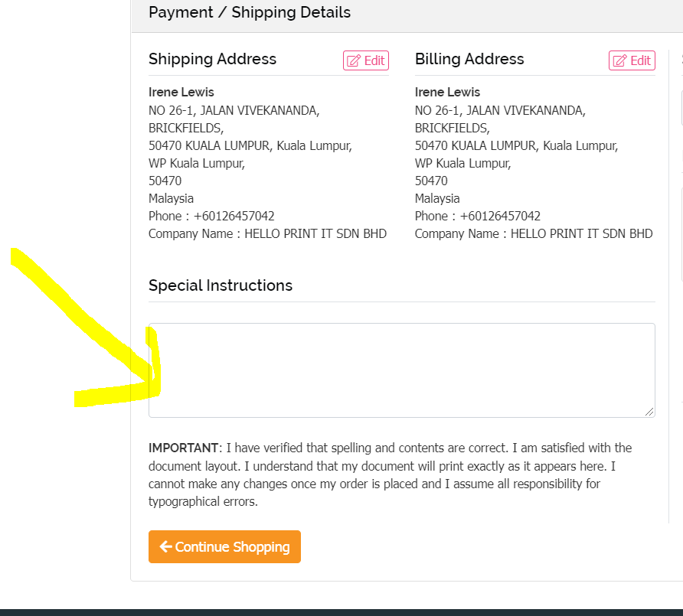
Task: Click inside the Special Instructions text box
Action: (x=401, y=370)
